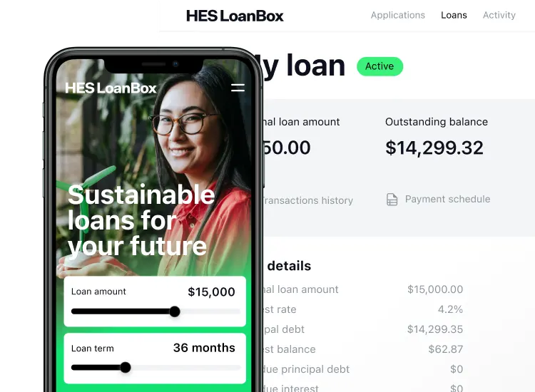Tap the HES LoanBox logo on phone

pos(111,88)
